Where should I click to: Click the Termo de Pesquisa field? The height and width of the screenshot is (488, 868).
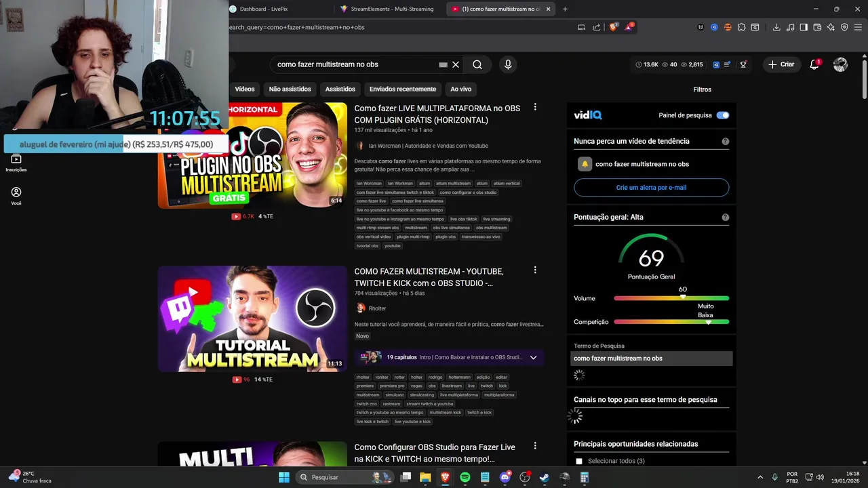pyautogui.click(x=651, y=358)
